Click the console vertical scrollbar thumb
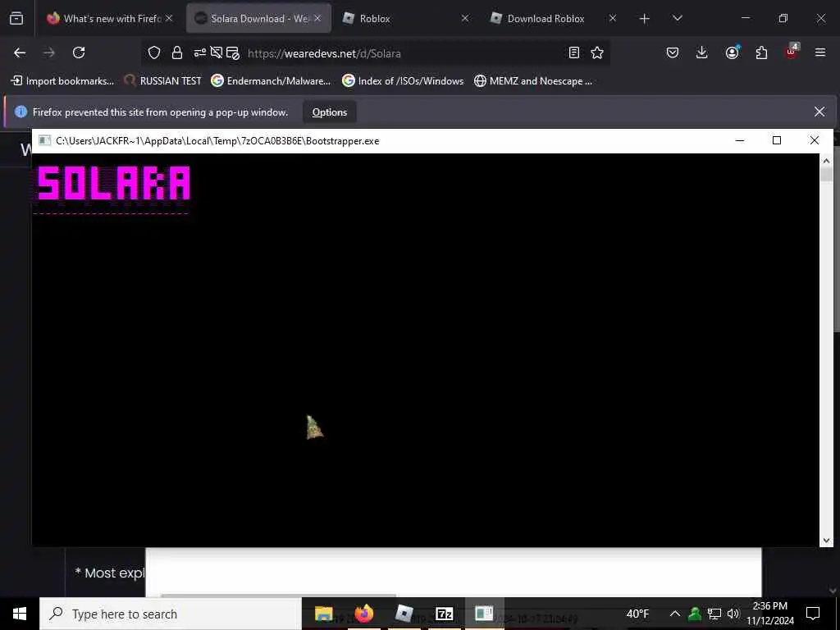This screenshot has width=840, height=630. [826, 174]
